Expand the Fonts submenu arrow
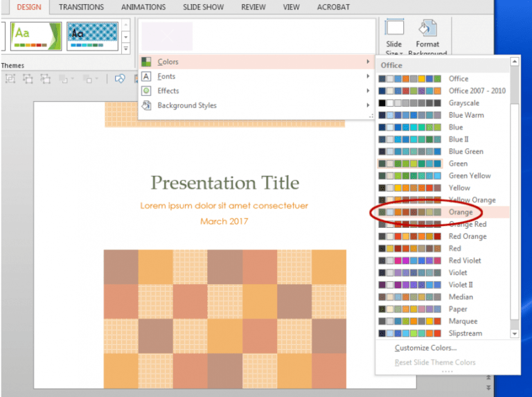 [x=368, y=76]
